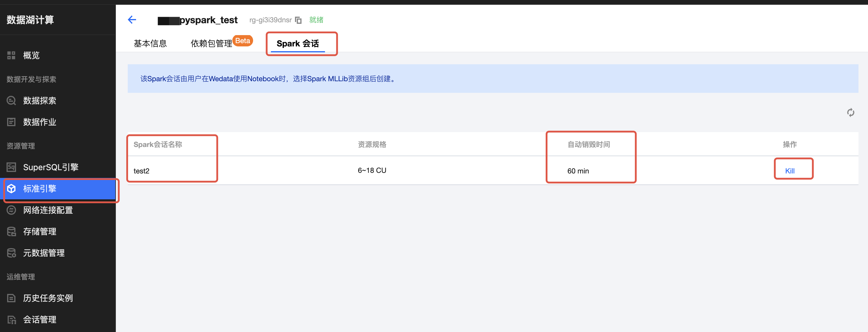The image size is (868, 332).
Task: Click the 网络连接配置 icon
Action: pyautogui.click(x=12, y=210)
